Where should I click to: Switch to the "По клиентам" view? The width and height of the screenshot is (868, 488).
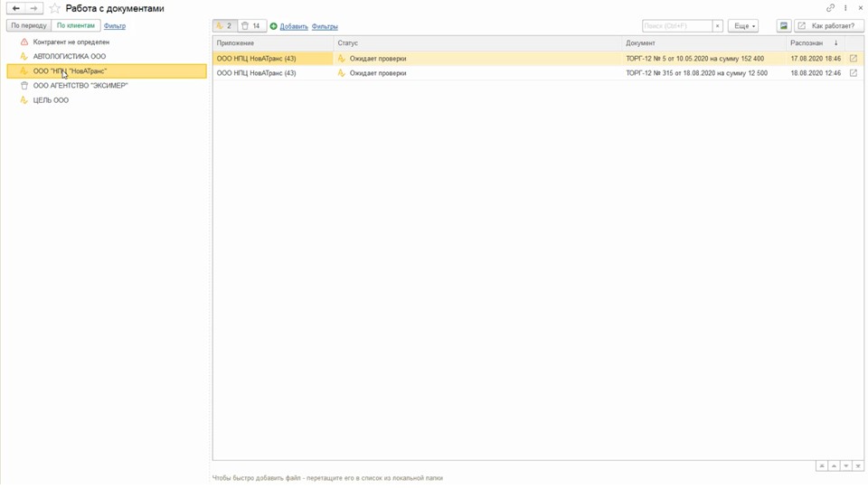tap(76, 26)
